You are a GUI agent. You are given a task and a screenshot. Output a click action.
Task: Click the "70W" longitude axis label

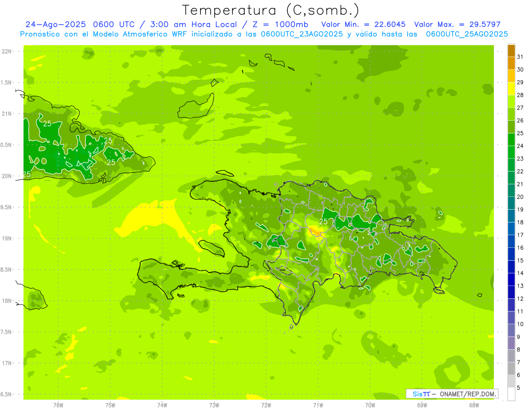(x=370, y=405)
